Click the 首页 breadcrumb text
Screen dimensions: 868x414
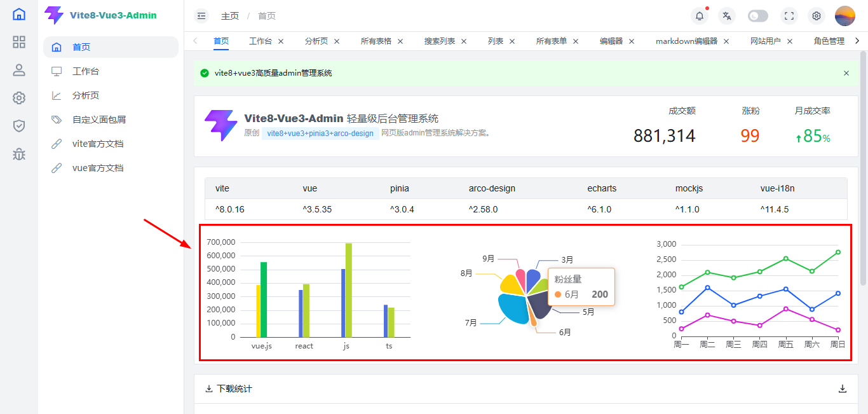[x=267, y=16]
